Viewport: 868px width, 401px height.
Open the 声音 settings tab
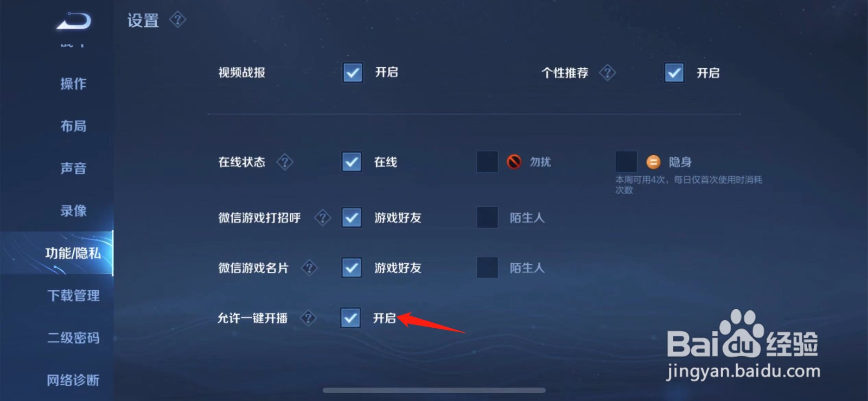pos(73,168)
